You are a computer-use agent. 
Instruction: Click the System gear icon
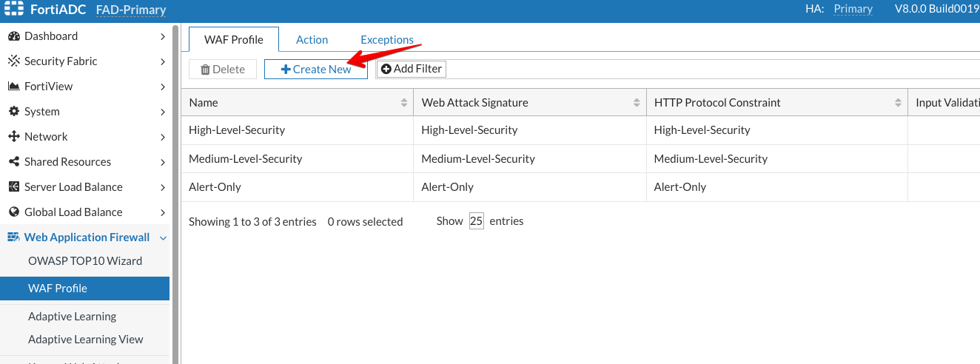pos(13,112)
